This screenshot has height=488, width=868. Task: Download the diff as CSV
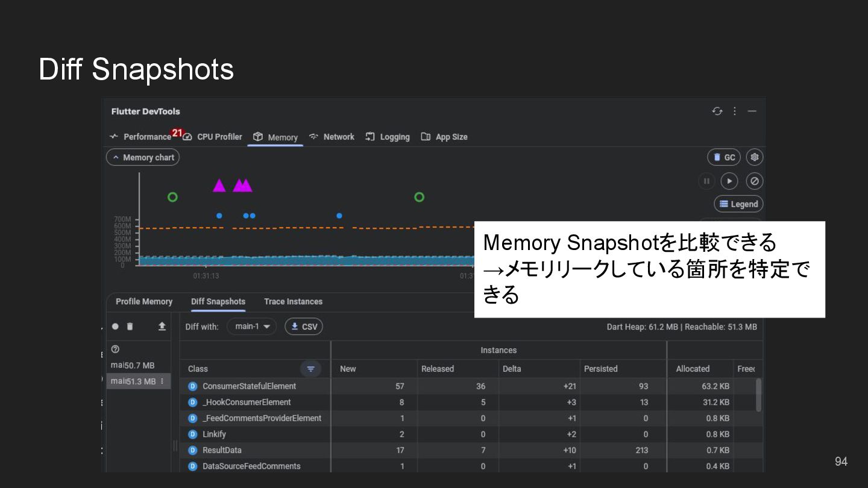click(x=304, y=327)
